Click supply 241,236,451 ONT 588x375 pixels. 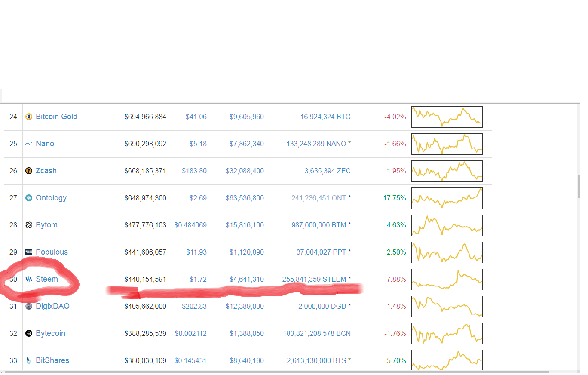[318, 198]
